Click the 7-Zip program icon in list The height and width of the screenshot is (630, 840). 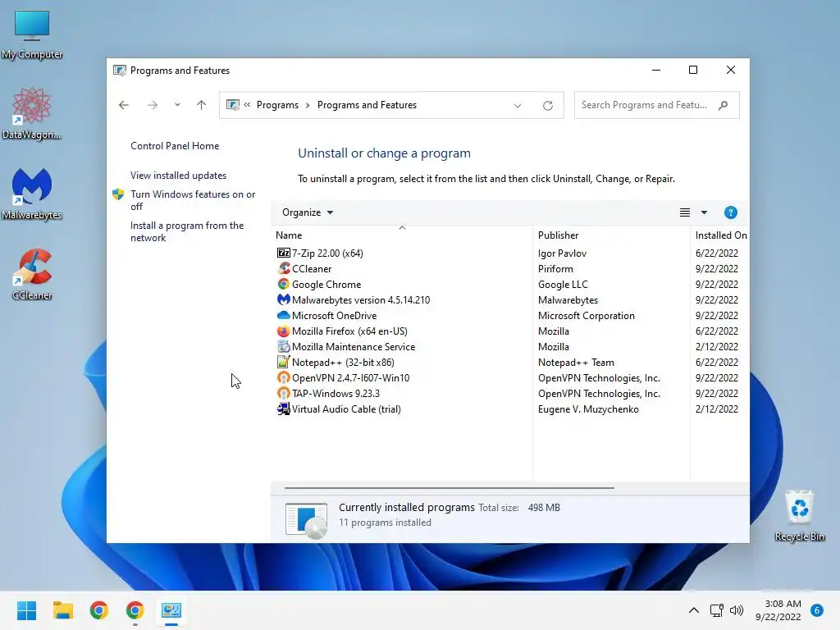[283, 253]
